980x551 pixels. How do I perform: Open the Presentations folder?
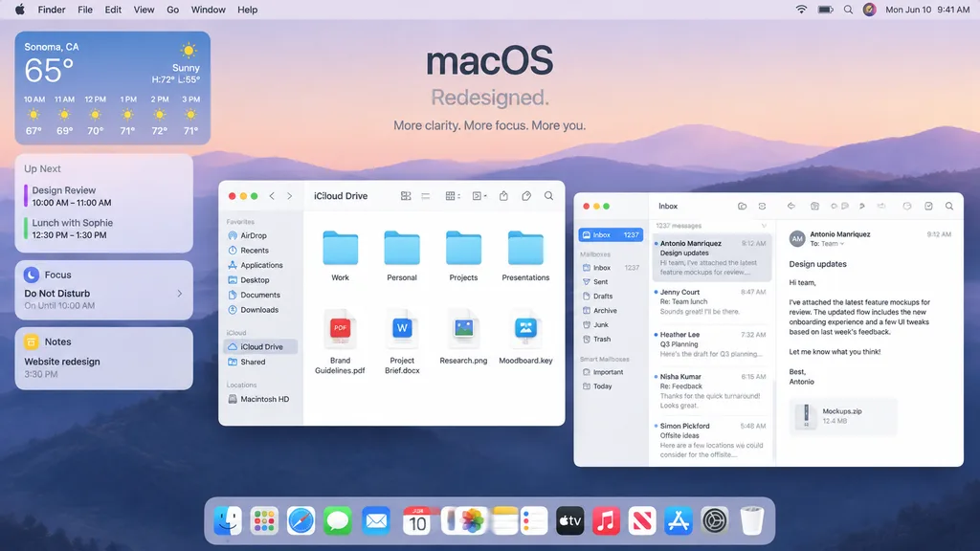click(525, 256)
